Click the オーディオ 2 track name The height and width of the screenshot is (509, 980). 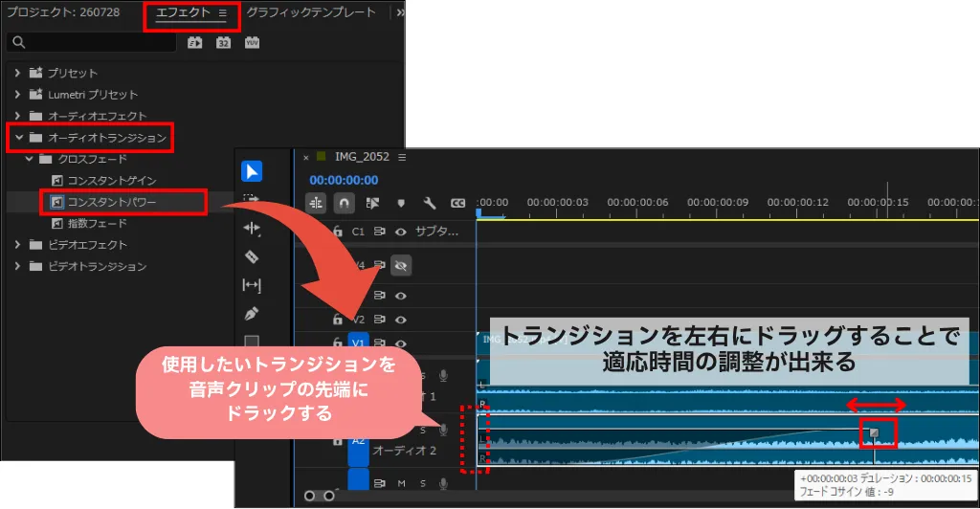(x=405, y=450)
